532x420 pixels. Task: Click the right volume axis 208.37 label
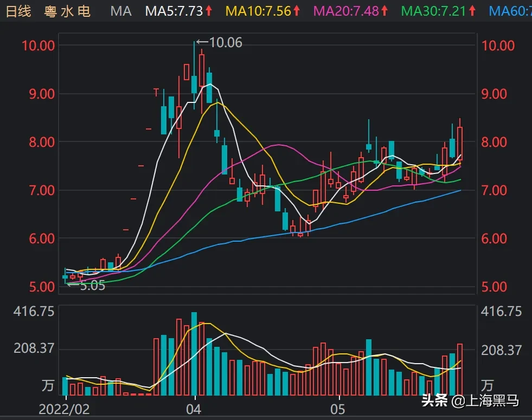[501, 350]
